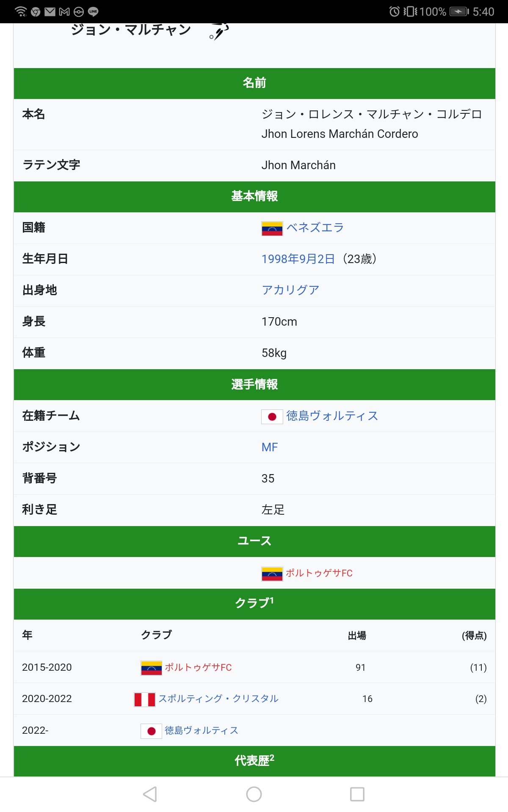Viewport: 508px width, 812px height.
Task: Tap footnote 2 next to the 代表歴 header
Action: (272, 757)
